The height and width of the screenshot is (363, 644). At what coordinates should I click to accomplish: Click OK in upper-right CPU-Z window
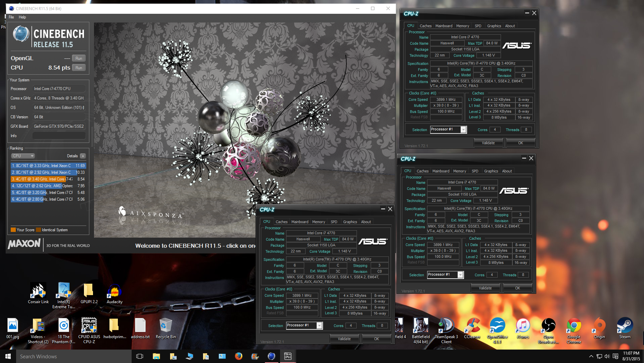pyautogui.click(x=520, y=143)
